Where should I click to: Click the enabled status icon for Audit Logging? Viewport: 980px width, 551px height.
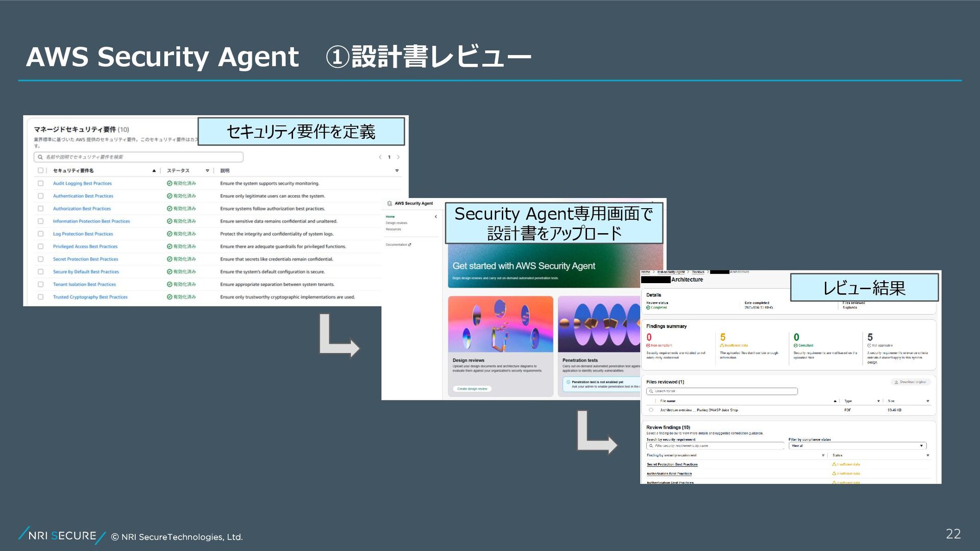point(169,183)
